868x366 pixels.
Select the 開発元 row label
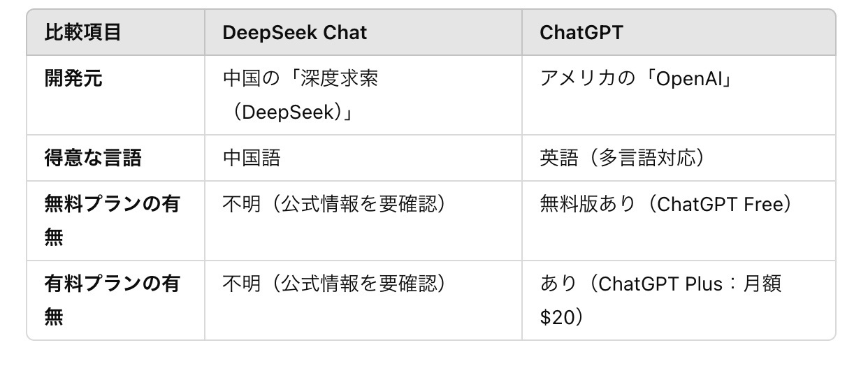click(73, 78)
